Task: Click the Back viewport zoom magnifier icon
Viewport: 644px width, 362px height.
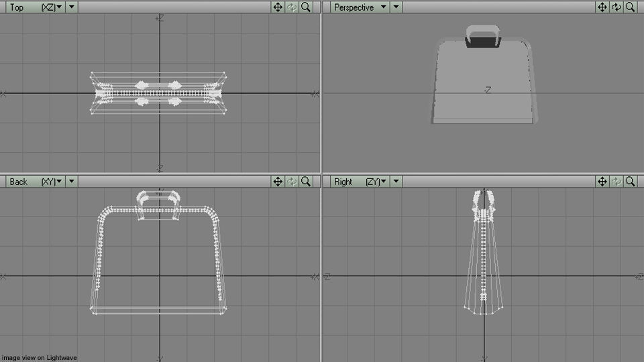Action: (x=306, y=182)
